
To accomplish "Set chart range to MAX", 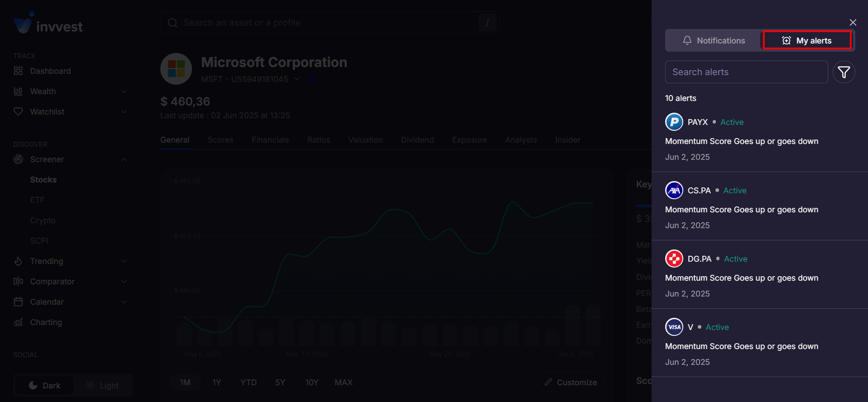I will (x=344, y=383).
